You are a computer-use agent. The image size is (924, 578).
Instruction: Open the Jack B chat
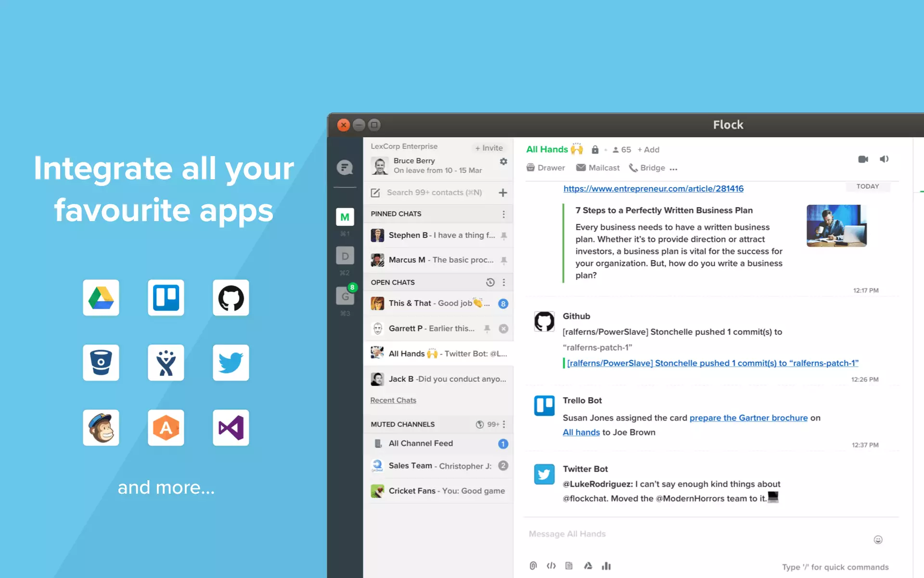[438, 379]
